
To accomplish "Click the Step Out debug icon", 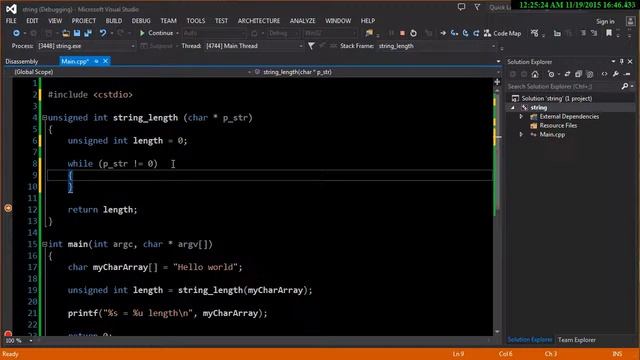I will pos(476,33).
